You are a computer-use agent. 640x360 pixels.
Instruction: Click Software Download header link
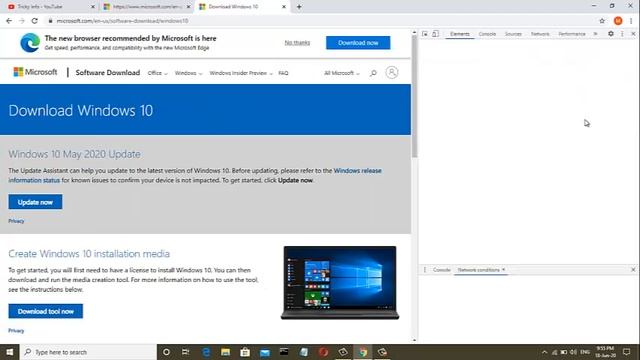[x=108, y=72]
